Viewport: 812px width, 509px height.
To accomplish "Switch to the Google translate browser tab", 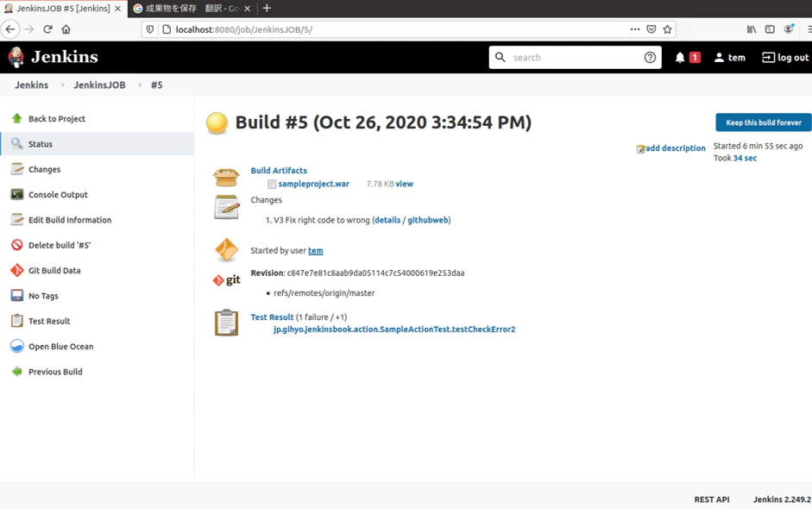I will (x=192, y=9).
